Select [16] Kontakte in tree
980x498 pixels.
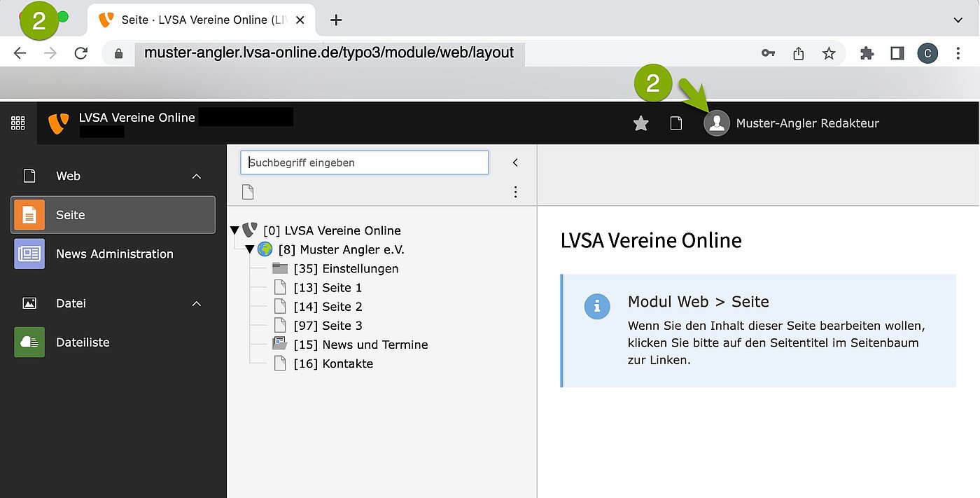point(334,363)
